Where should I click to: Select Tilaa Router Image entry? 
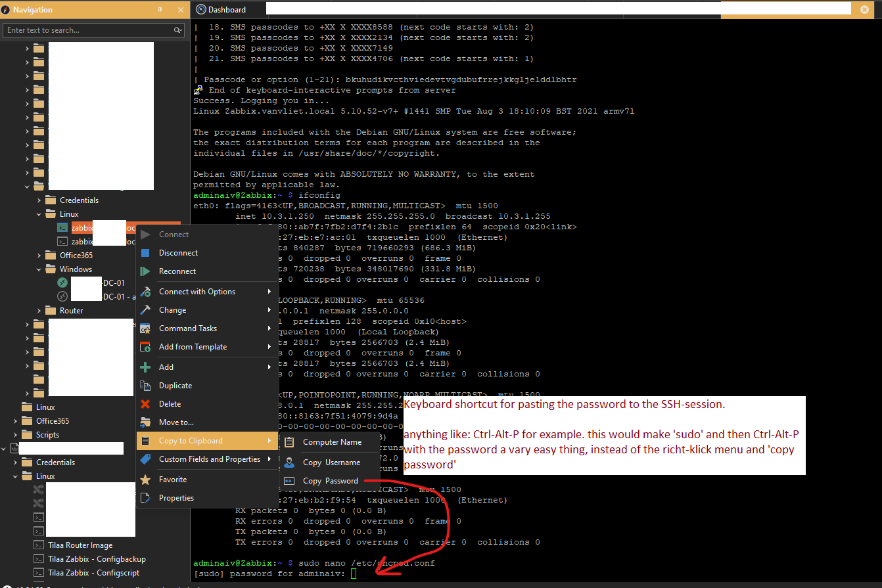pyautogui.click(x=80, y=545)
